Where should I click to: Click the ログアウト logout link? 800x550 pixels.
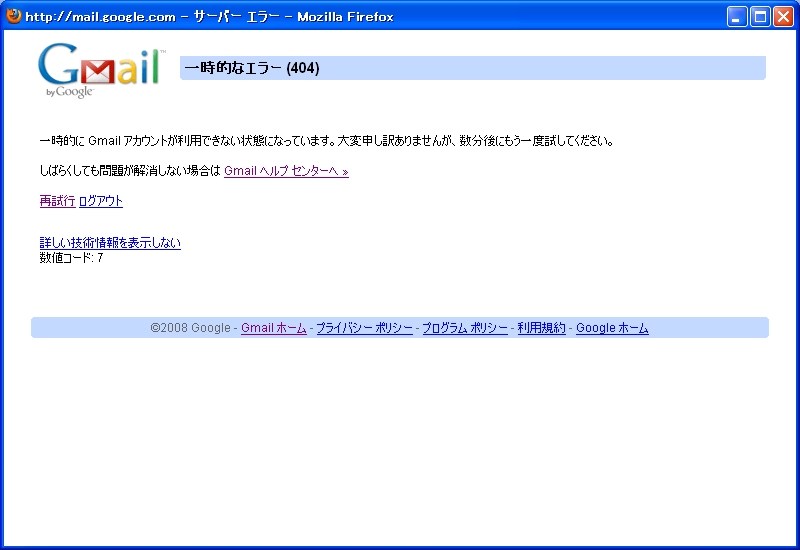(101, 201)
